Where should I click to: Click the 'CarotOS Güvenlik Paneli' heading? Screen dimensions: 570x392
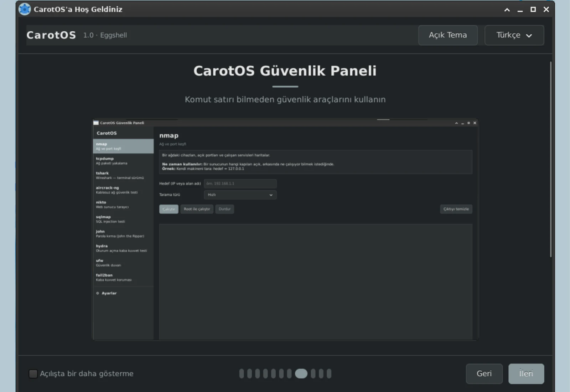[x=285, y=71]
